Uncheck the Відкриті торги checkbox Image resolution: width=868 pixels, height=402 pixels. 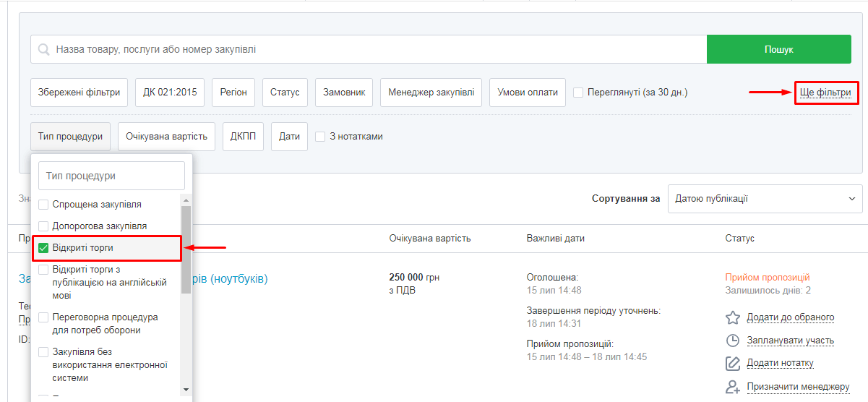tap(43, 248)
